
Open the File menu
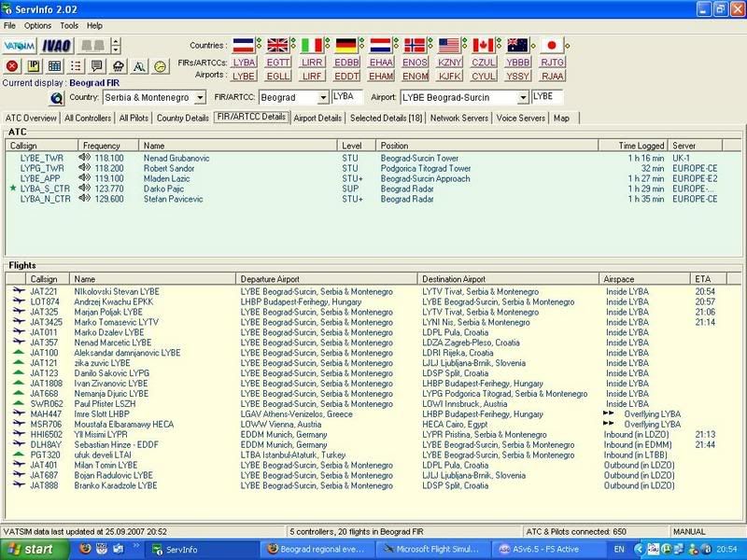click(9, 26)
